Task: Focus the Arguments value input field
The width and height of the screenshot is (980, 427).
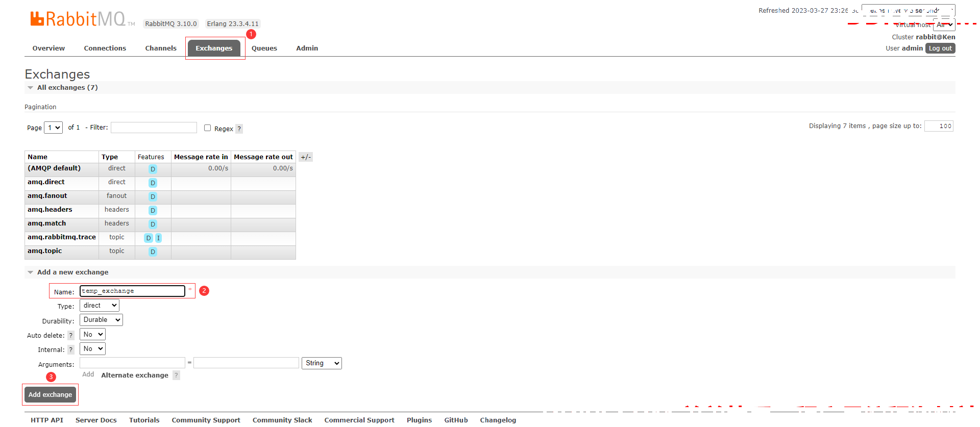Action: click(246, 363)
